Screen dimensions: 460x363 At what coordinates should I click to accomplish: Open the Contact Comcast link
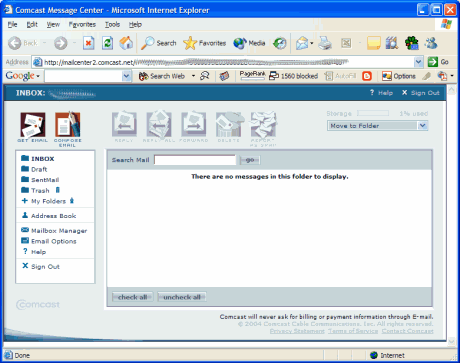coord(408,331)
